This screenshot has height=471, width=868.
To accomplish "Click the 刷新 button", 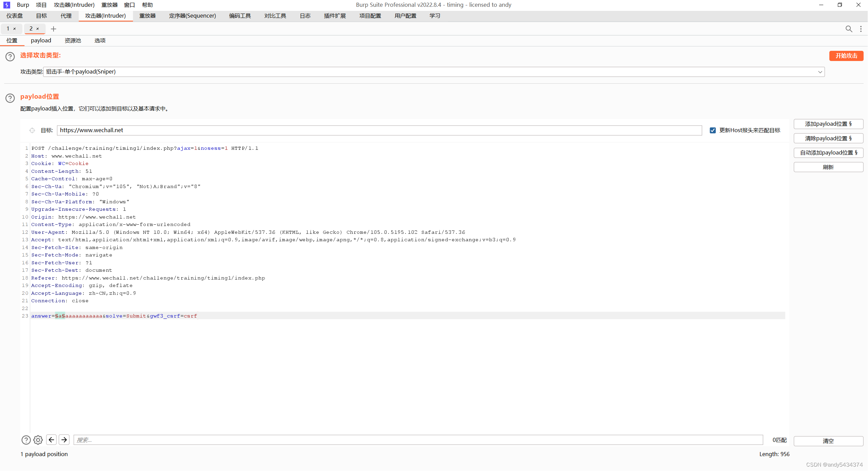I will pos(828,167).
